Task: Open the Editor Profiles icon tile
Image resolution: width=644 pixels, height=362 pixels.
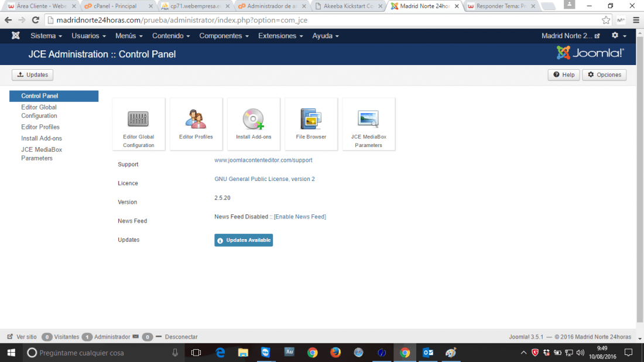Action: coord(196,124)
